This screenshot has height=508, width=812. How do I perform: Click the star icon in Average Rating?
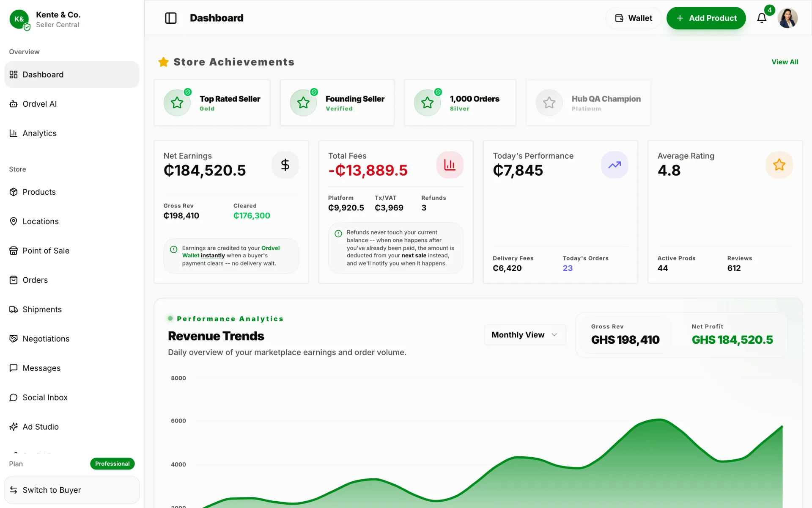pos(779,165)
